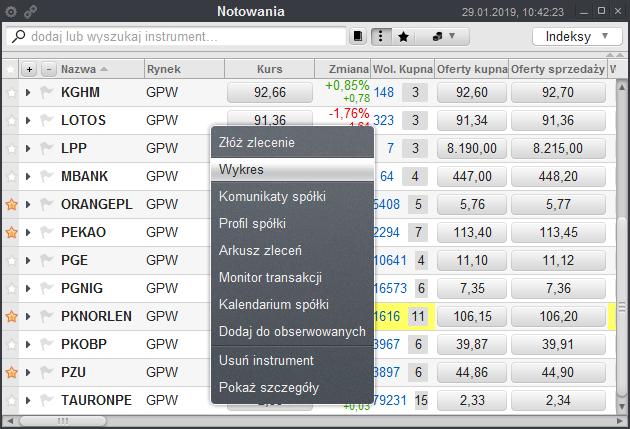Toggle favorite star for KGHM

pos(11,92)
